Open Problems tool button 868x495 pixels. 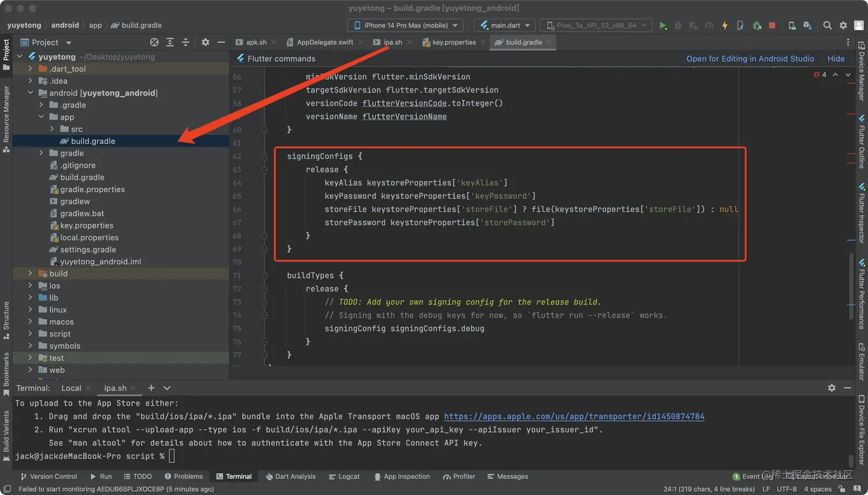(x=184, y=477)
